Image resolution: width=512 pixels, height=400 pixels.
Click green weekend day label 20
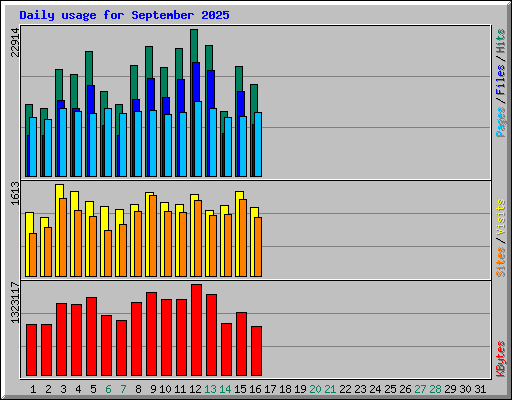click(x=315, y=389)
